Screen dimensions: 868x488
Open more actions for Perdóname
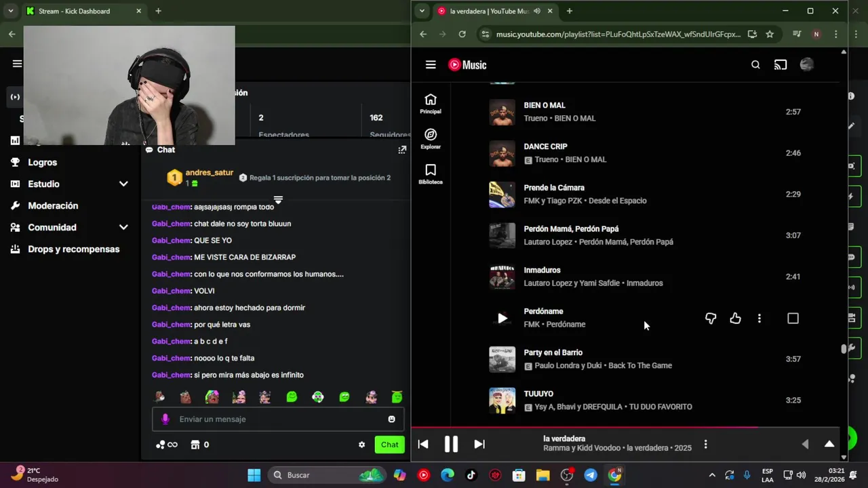pos(759,318)
